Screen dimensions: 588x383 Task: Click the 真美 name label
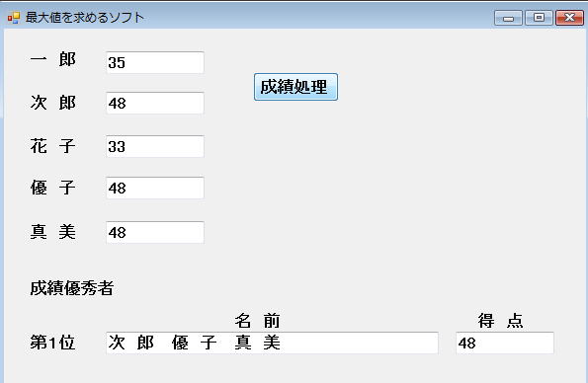[x=53, y=232]
